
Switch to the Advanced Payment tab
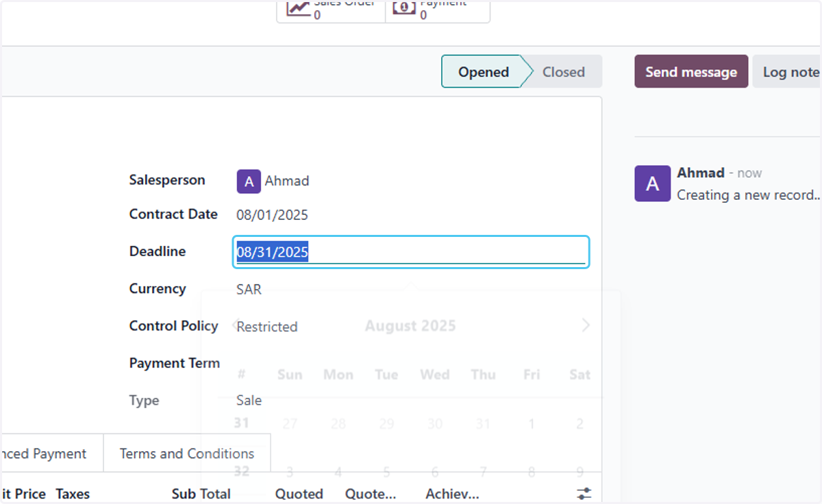coord(51,453)
